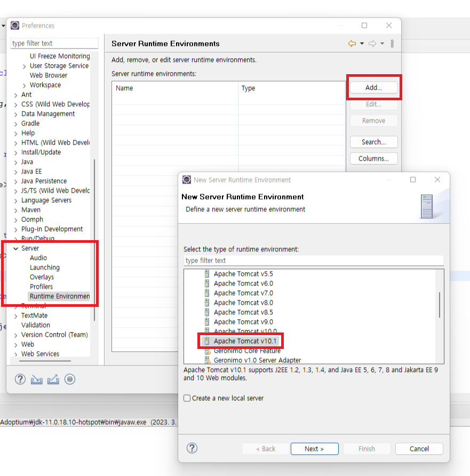Select Data Management preferences item
The height and width of the screenshot is (476, 470).
pyautogui.click(x=48, y=114)
